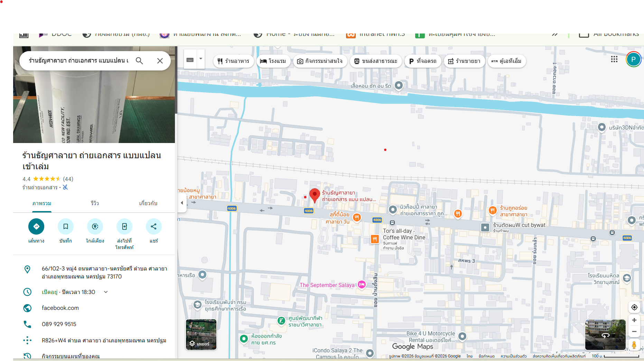Open the keyboard input tools dropdown arrow

click(x=200, y=59)
